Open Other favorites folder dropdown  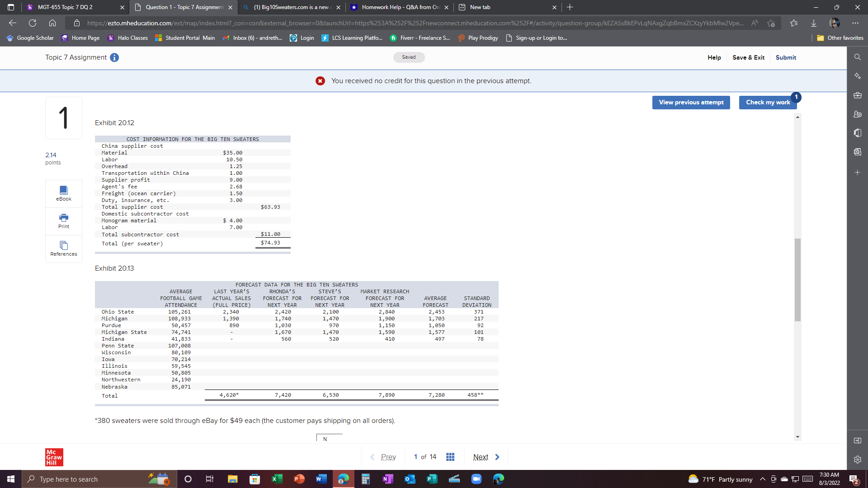tap(840, 38)
